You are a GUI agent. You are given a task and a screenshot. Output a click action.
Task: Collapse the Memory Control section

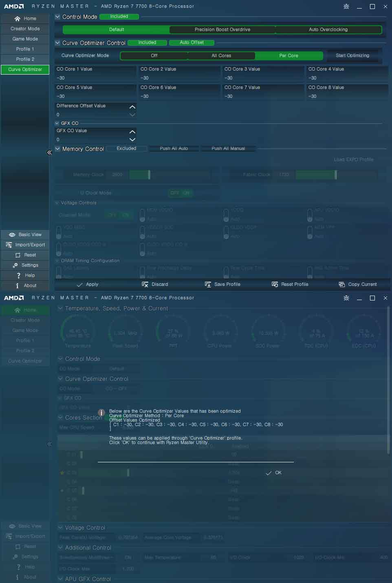57,149
